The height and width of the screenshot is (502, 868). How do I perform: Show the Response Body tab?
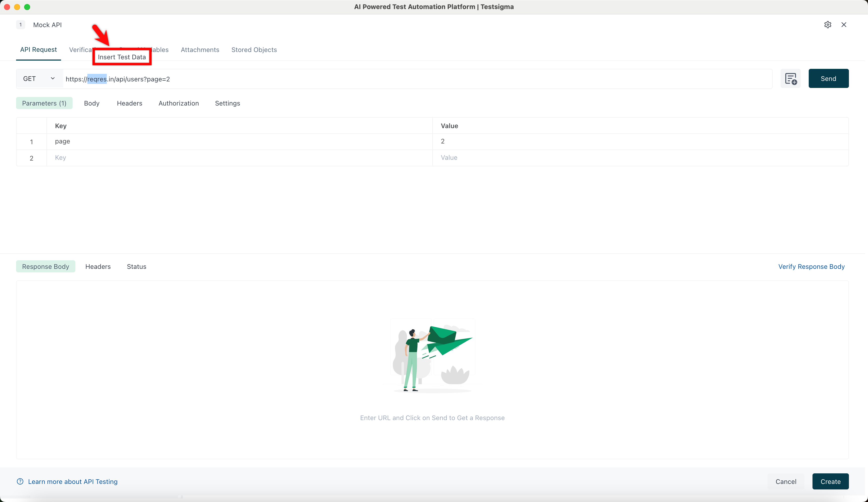[45, 266]
